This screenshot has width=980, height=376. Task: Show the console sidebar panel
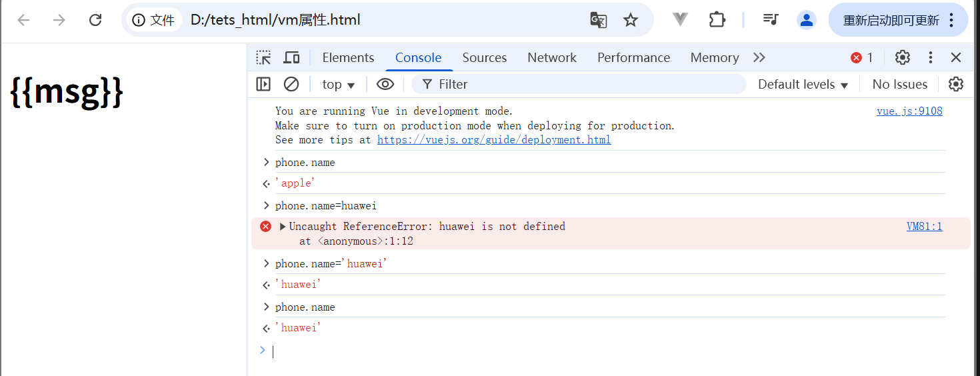263,84
